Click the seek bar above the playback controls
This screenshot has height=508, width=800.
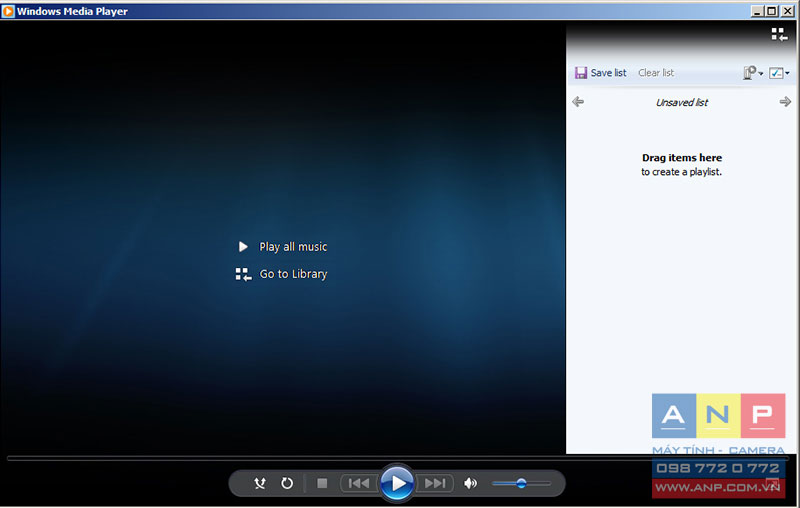pyautogui.click(x=398, y=459)
